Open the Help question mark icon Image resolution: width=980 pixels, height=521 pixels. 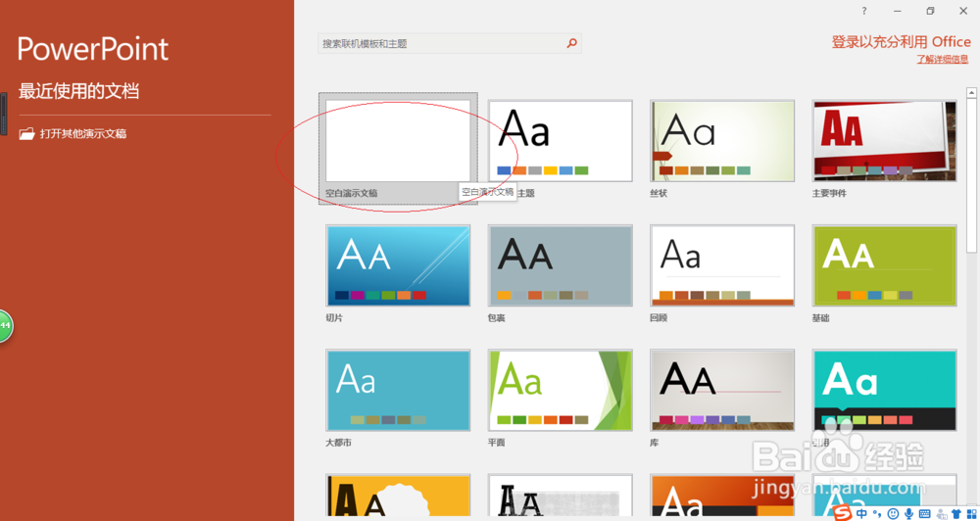[x=864, y=11]
